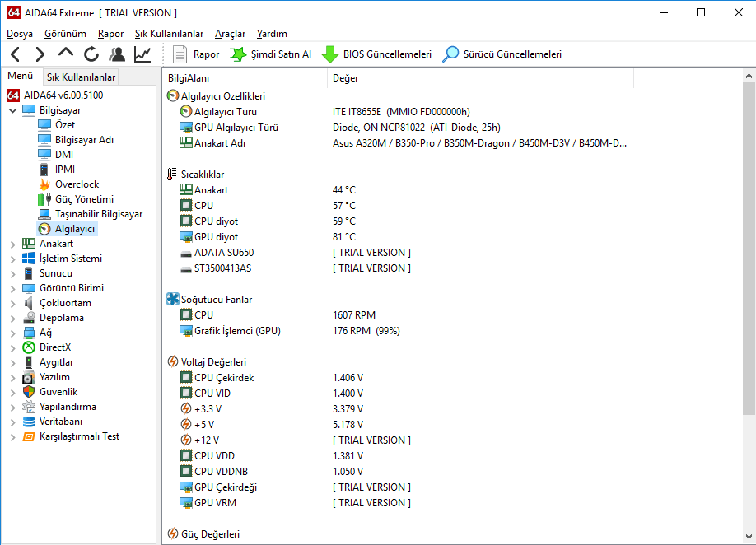The image size is (756, 545).
Task: Switch to the Menü tab
Action: click(21, 76)
